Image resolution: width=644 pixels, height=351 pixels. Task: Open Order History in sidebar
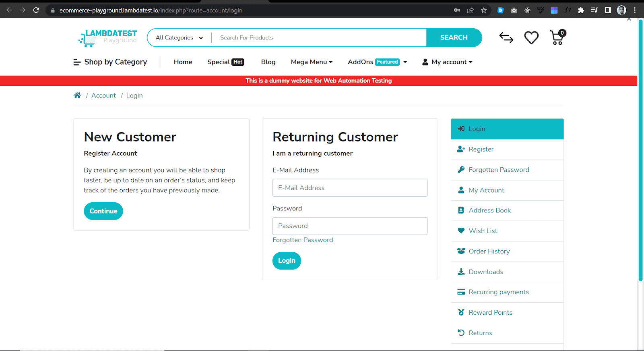click(507, 251)
